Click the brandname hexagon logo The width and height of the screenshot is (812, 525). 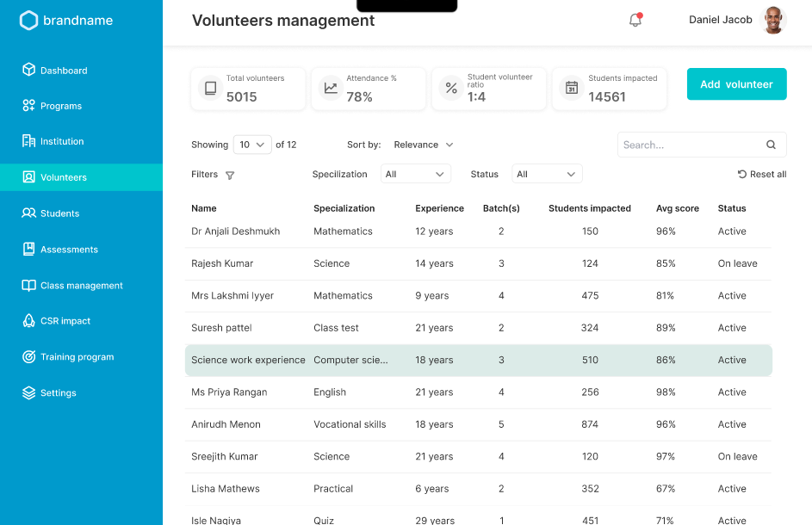[28, 20]
